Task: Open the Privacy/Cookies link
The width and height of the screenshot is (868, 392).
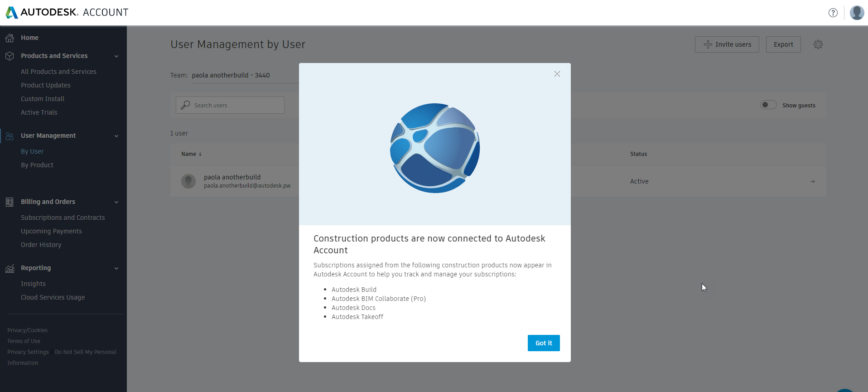Action: pos(27,330)
